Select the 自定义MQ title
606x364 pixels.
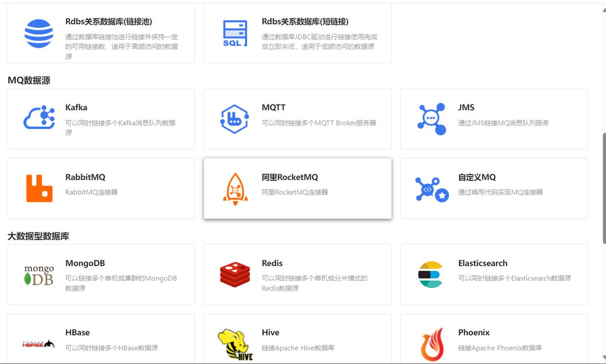tap(477, 177)
